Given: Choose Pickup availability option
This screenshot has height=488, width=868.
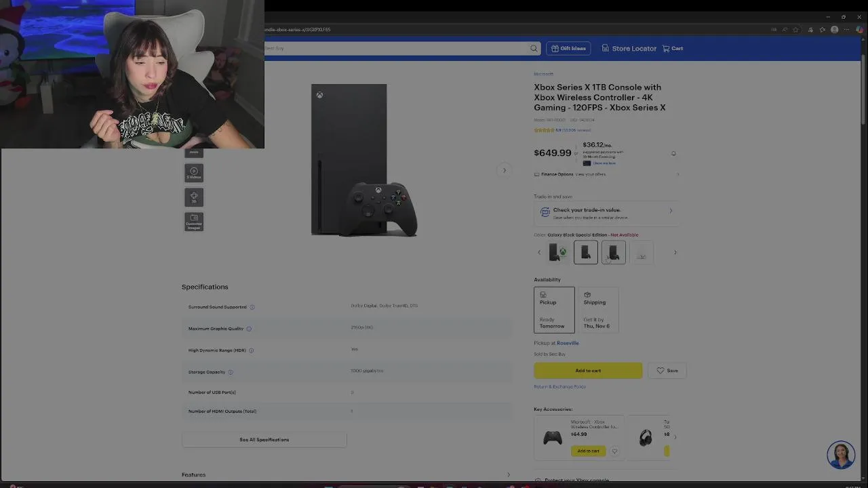Looking at the screenshot, I should click(554, 310).
